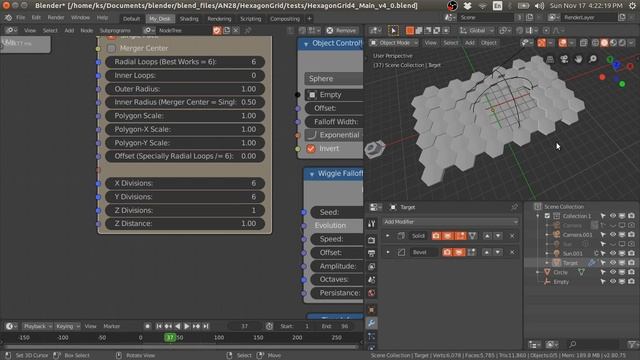Open the Subprograms menu in node editor
This screenshot has width=640, height=360.
point(115,31)
